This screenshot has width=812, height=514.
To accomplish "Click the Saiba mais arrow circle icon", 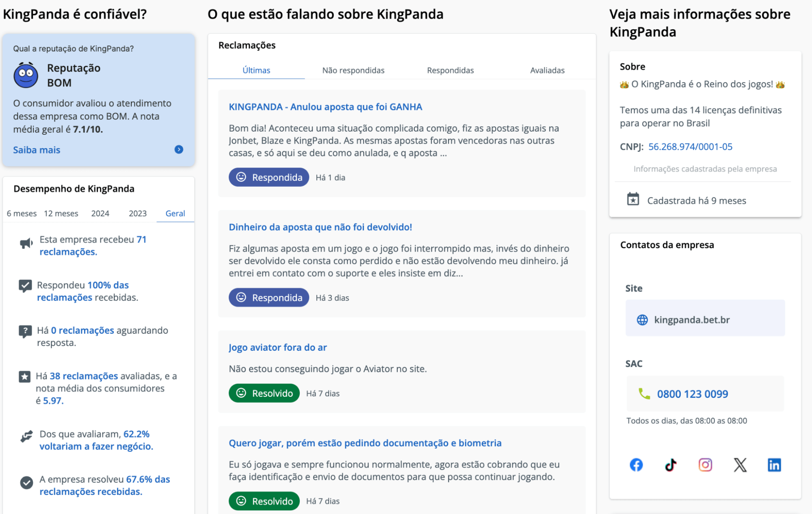I will click(x=179, y=149).
